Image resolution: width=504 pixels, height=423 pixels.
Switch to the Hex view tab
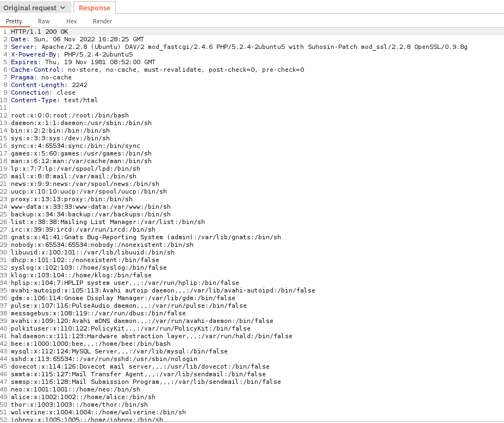point(71,21)
